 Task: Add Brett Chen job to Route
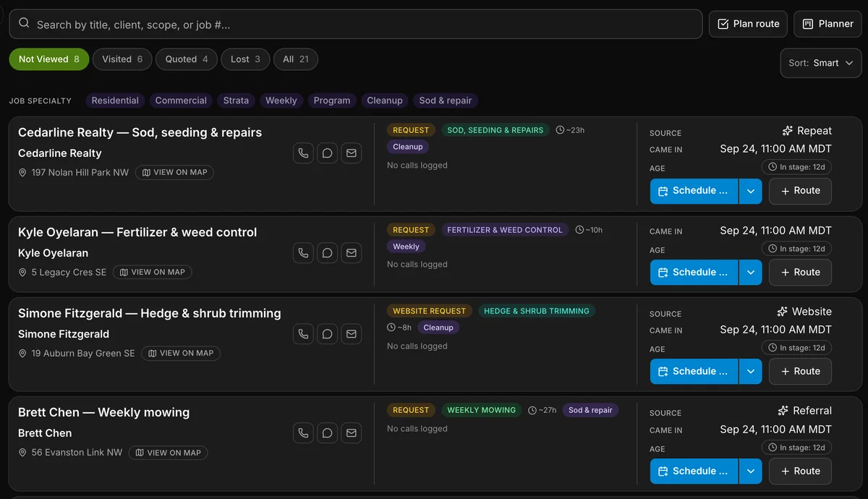[x=799, y=472]
